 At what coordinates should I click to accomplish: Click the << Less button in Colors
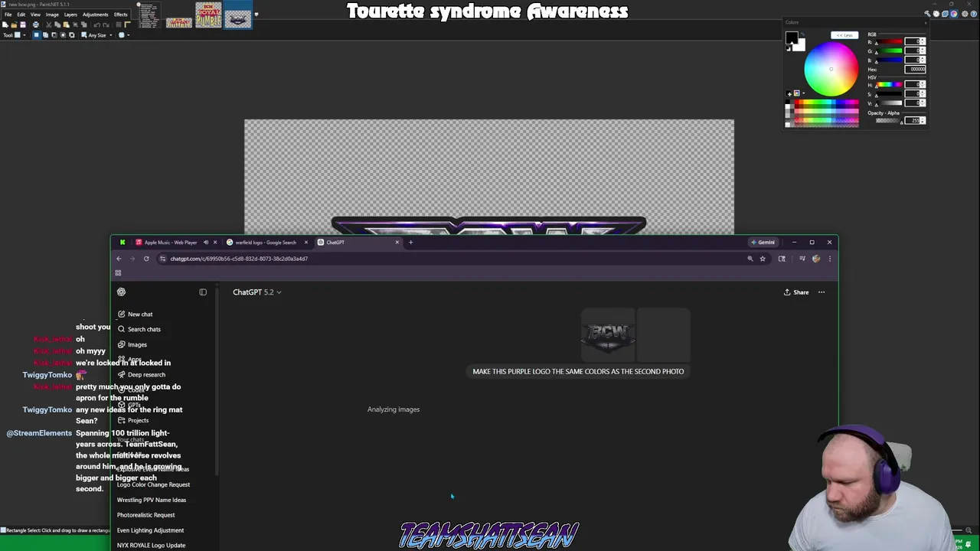point(844,35)
